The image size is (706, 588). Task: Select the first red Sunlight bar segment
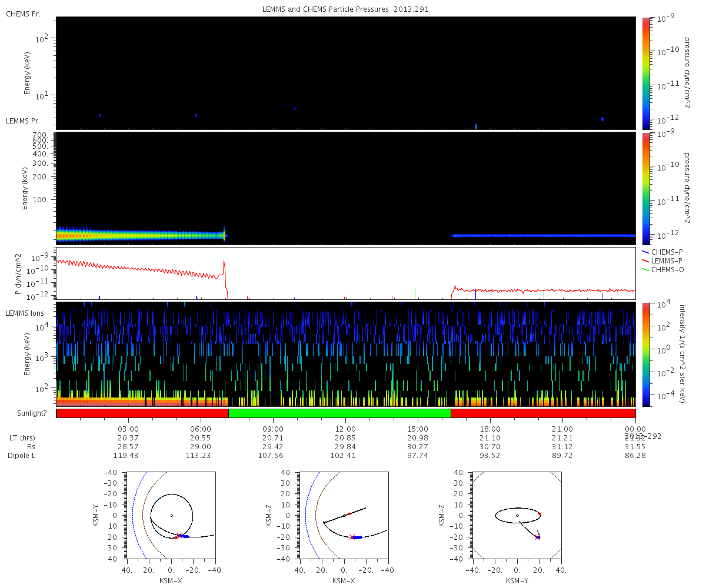[142, 413]
